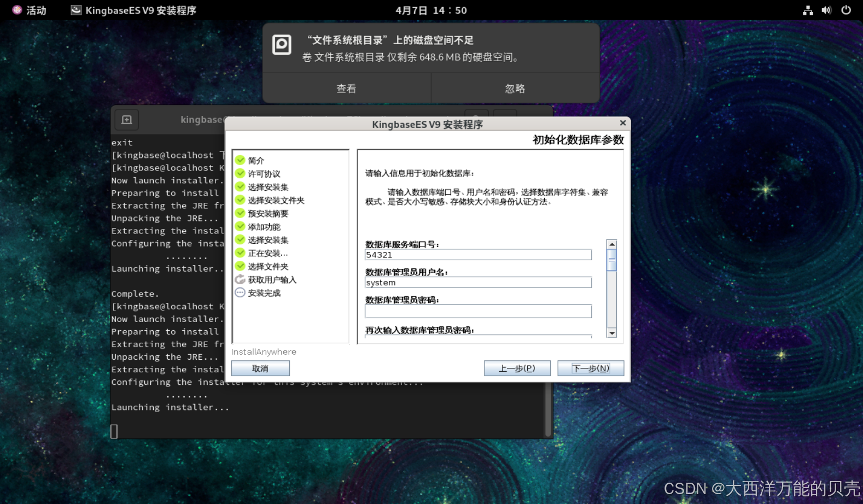Image resolution: width=863 pixels, height=504 pixels.
Task: Click the 选择安装文件夹 step checkmark icon
Action: tap(240, 200)
